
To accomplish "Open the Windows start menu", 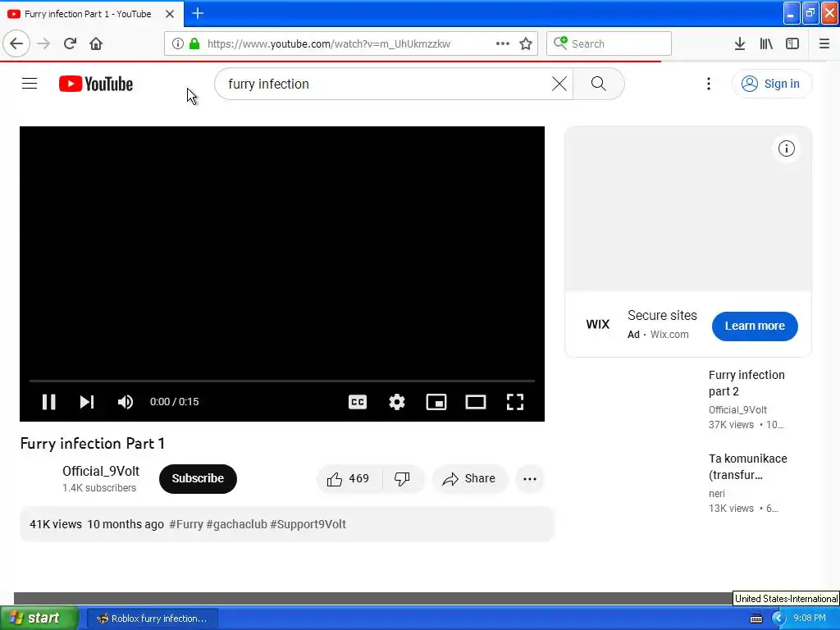I will [39, 619].
